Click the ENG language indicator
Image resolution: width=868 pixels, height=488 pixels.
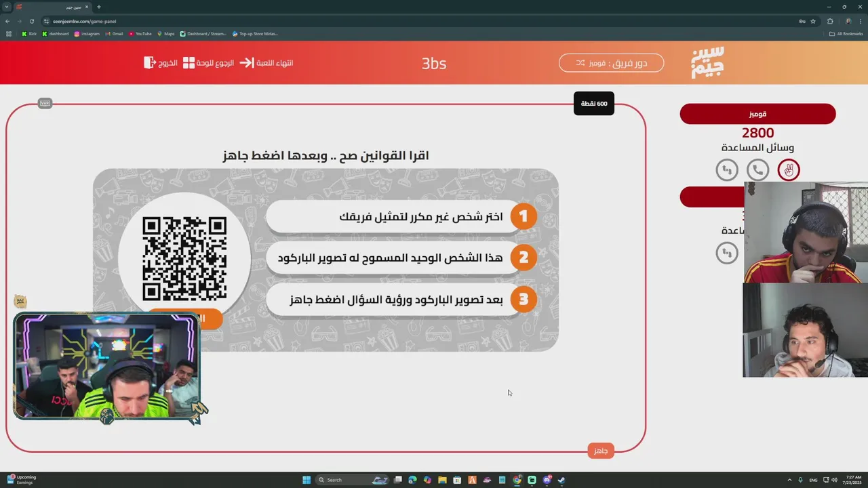[x=813, y=480]
